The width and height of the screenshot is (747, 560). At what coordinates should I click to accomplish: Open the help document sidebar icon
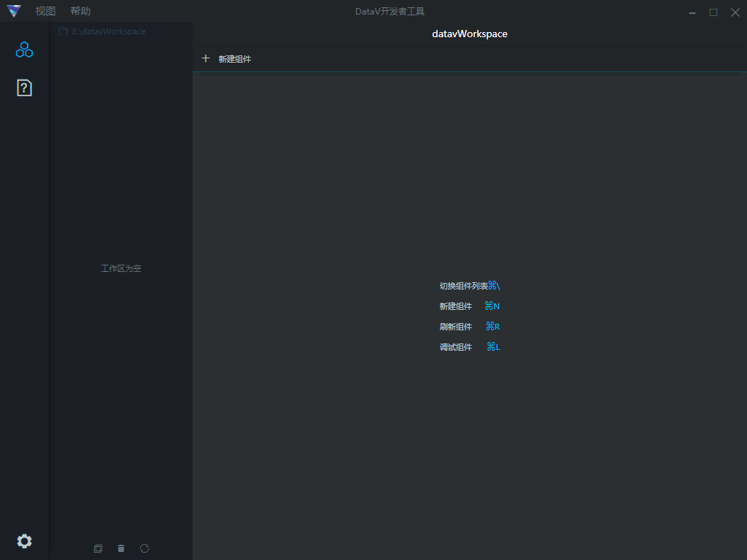point(24,87)
